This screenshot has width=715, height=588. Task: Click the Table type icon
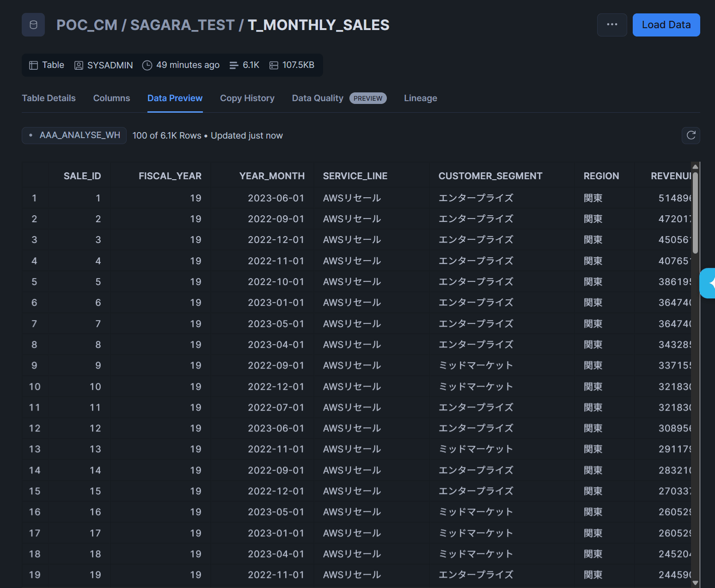coord(33,66)
